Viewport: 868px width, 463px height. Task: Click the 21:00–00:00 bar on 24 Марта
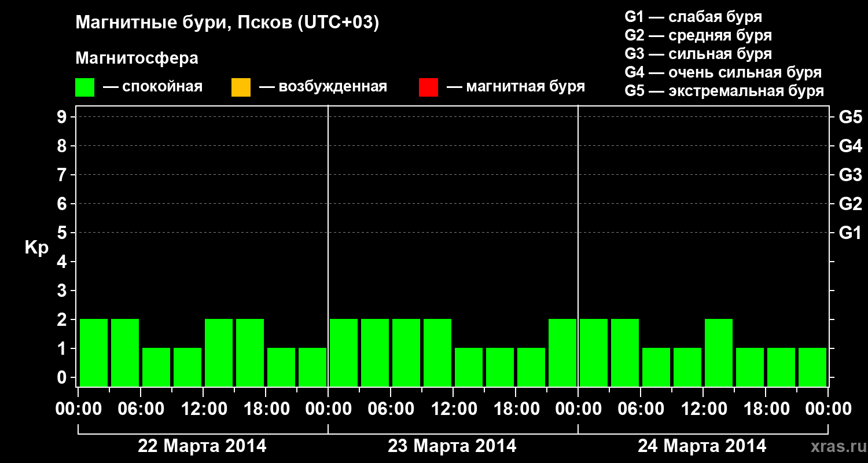(812, 367)
